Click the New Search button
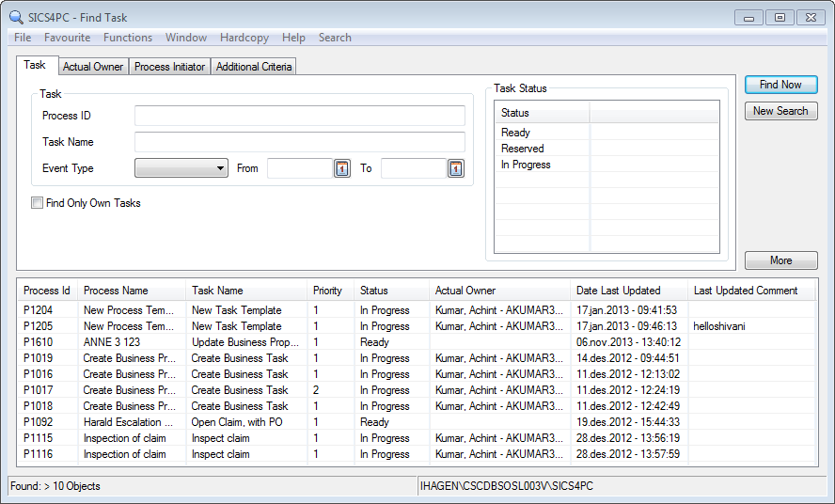This screenshot has height=504, width=835. point(780,111)
